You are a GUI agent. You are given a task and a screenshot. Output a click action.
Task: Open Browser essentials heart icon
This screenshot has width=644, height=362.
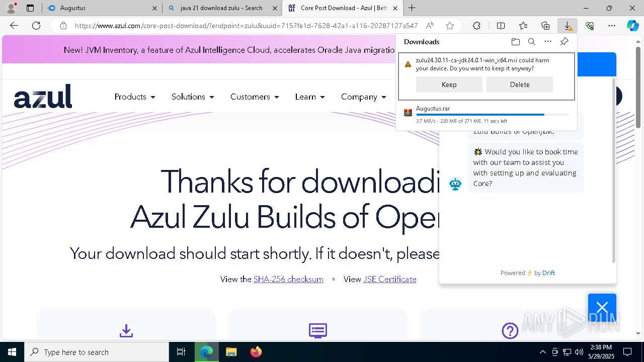tap(590, 26)
